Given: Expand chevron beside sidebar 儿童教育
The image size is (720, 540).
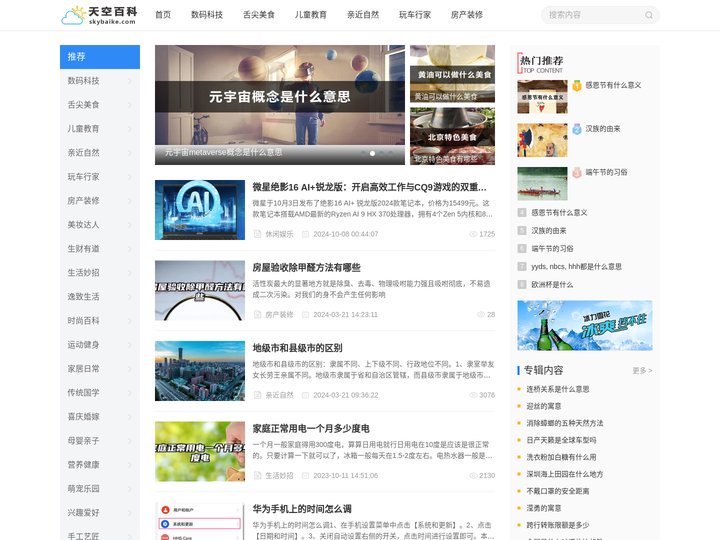Looking at the screenshot, I should (130, 129).
